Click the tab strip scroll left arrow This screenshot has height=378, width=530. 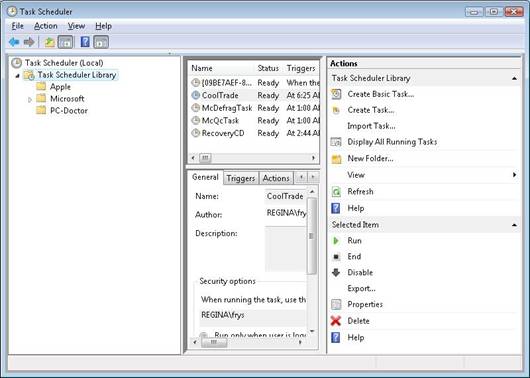tap(301, 177)
